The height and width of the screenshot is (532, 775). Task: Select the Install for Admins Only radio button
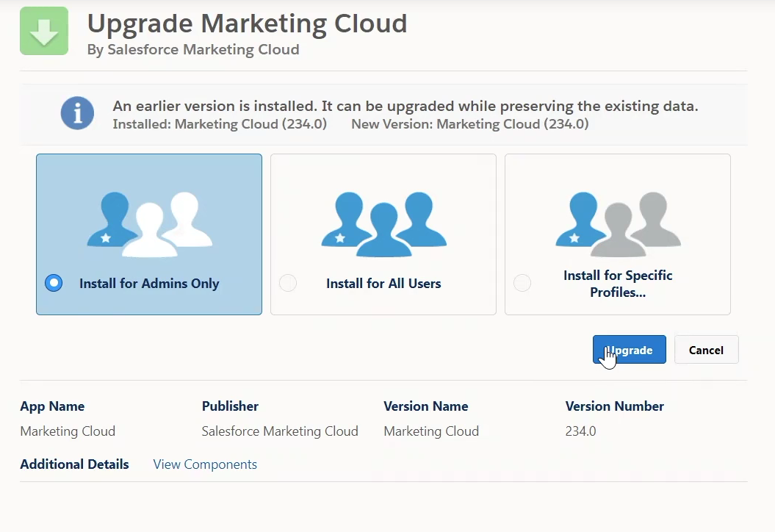(54, 283)
